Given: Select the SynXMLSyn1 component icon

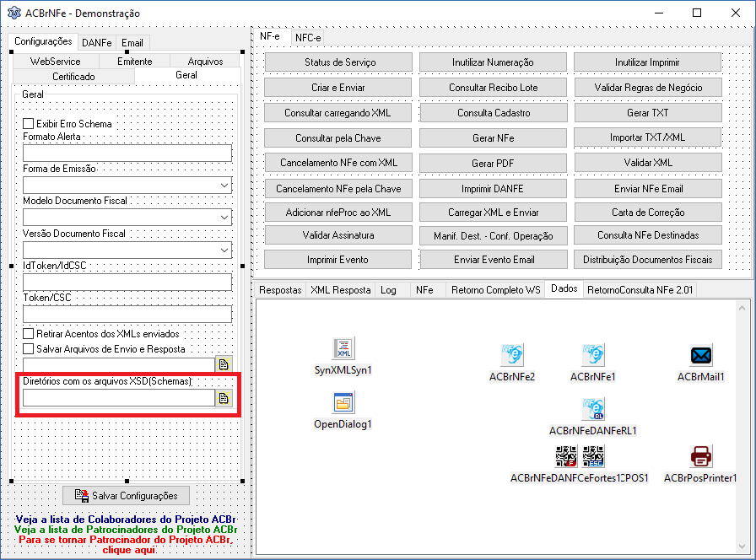Looking at the screenshot, I should pos(343,348).
